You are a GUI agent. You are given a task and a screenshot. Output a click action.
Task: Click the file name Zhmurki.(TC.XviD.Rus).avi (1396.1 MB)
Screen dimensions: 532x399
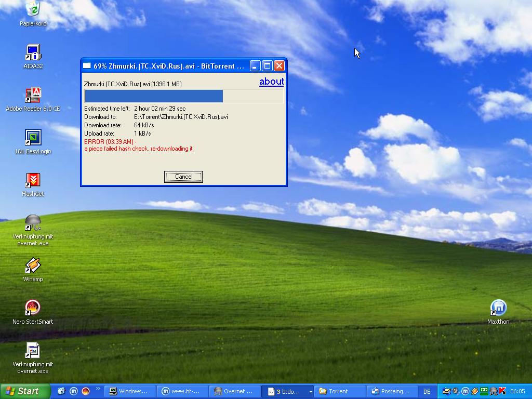(132, 84)
